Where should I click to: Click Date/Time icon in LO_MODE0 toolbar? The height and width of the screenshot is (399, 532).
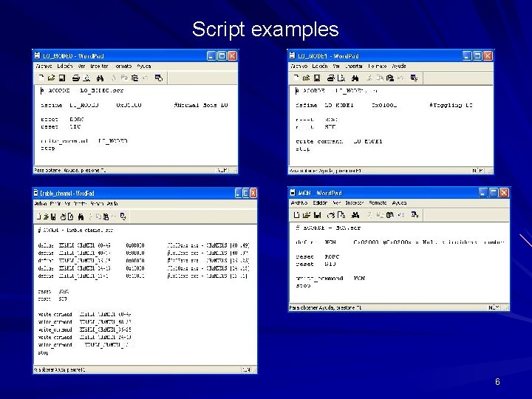click(158, 78)
